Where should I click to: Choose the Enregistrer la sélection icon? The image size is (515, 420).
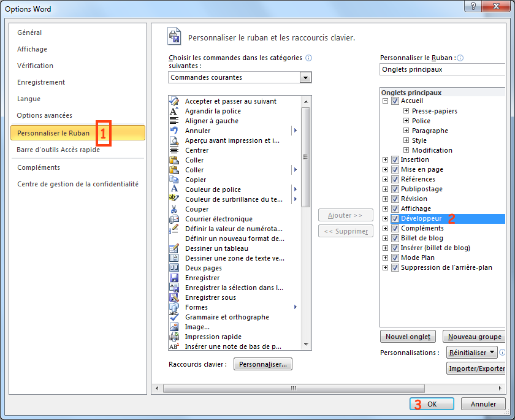point(174,288)
